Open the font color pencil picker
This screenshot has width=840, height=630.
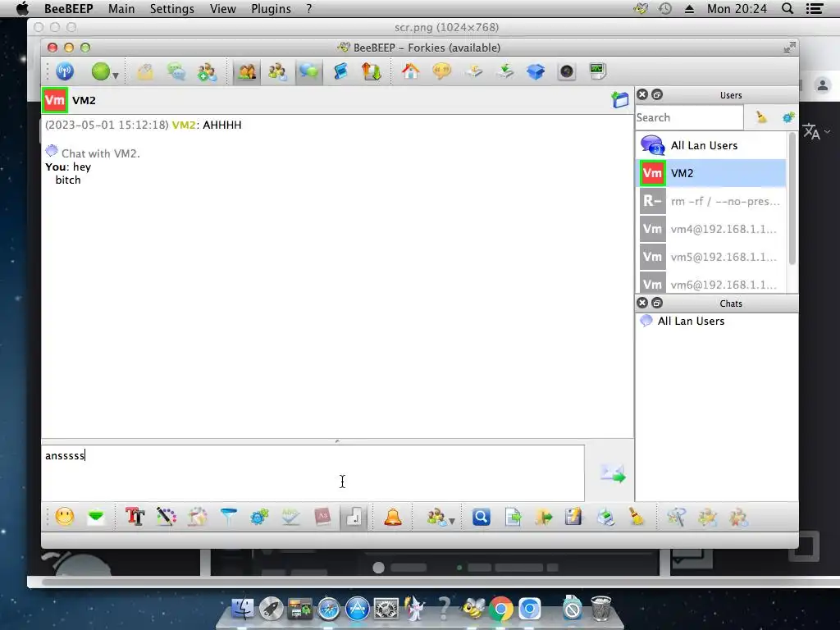[x=166, y=517]
